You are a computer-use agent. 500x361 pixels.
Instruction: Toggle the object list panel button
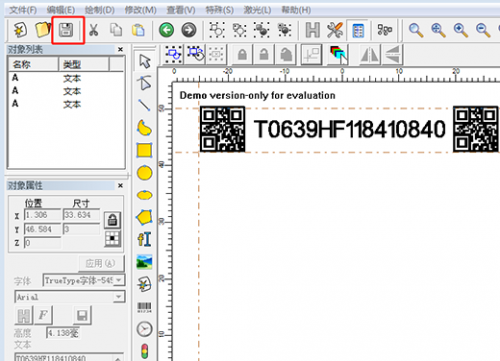tap(358, 31)
